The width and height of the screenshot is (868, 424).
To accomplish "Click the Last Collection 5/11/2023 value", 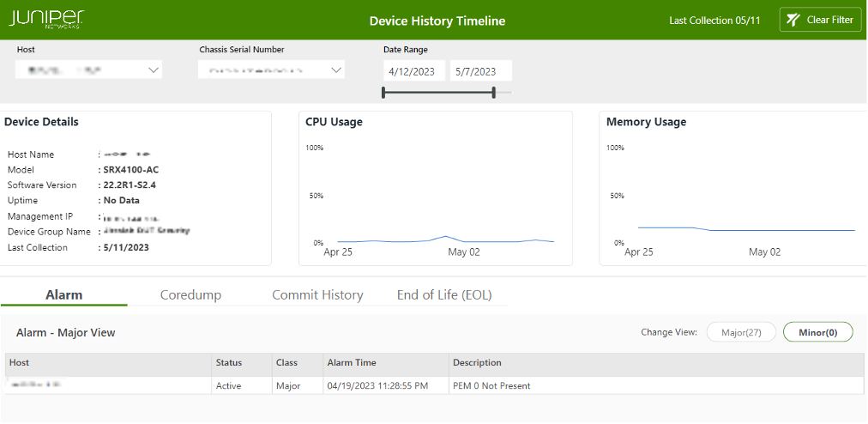I will click(126, 248).
